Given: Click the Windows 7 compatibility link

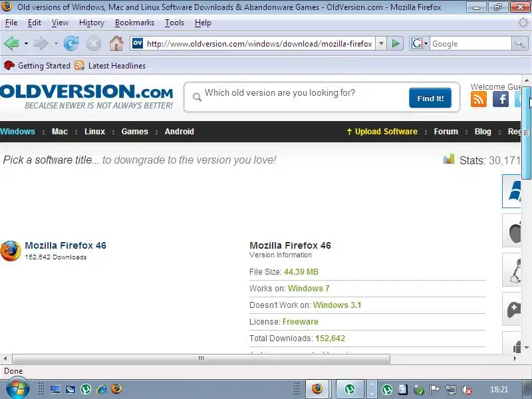Looking at the screenshot, I should pos(309,289).
